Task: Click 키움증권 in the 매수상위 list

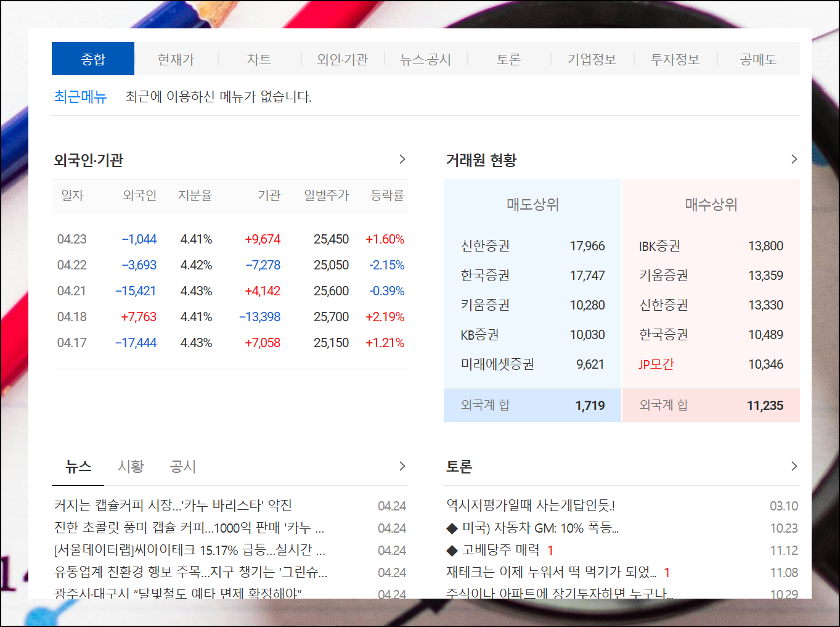Action: (x=664, y=276)
